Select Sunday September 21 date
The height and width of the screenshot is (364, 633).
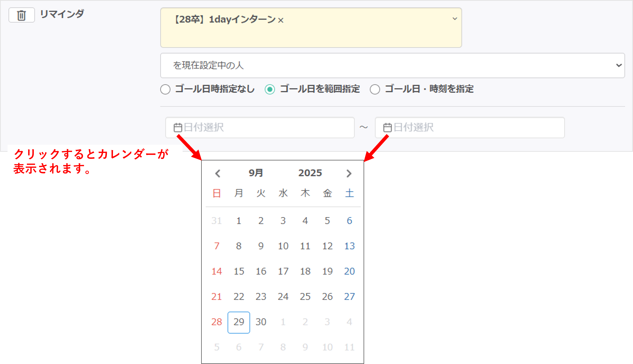(x=217, y=297)
